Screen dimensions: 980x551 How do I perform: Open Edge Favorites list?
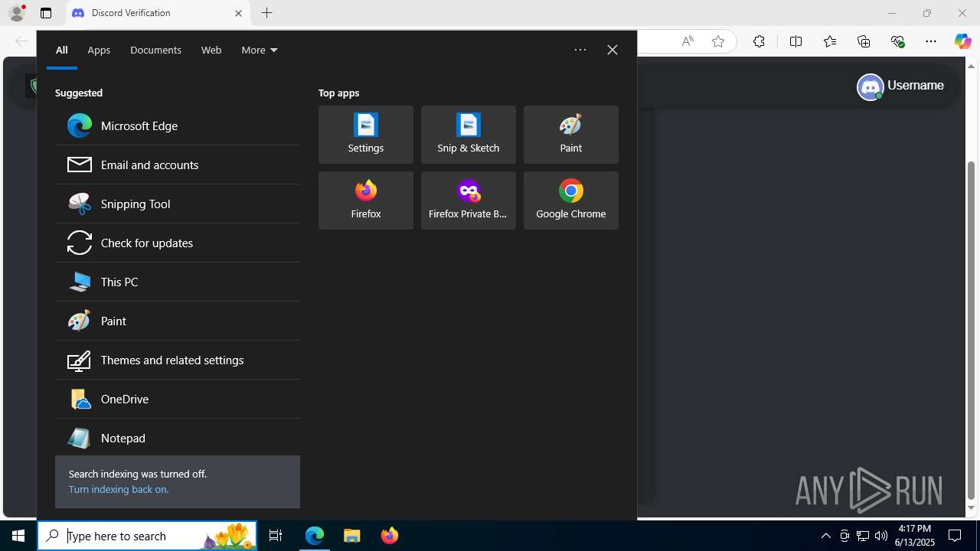tap(830, 41)
